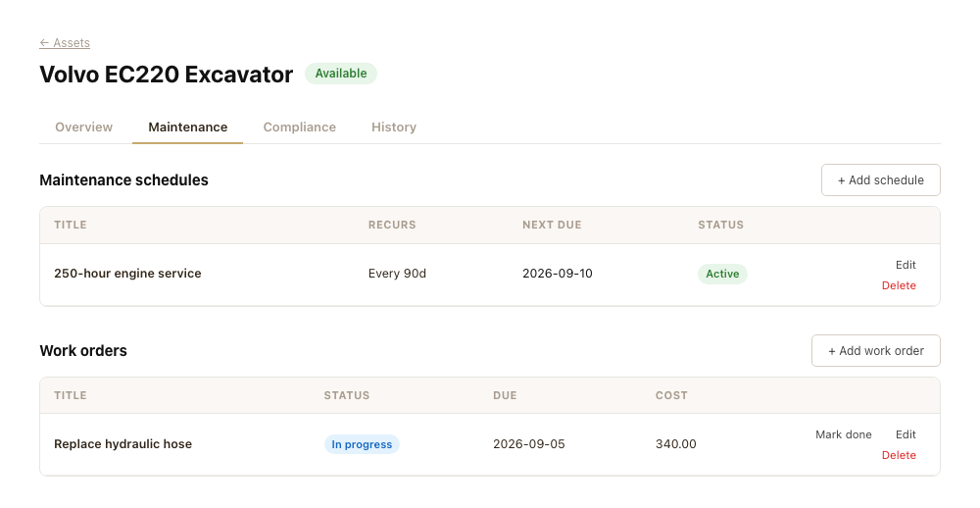
Task: Click the RECURS column header
Action: coord(392,225)
